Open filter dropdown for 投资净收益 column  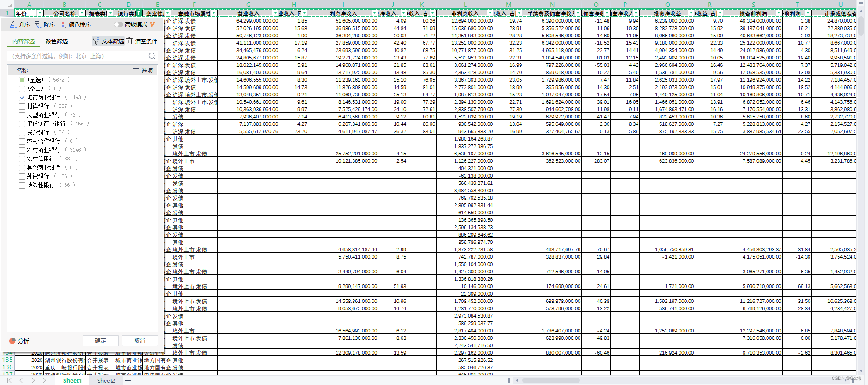pyautogui.click(x=691, y=13)
